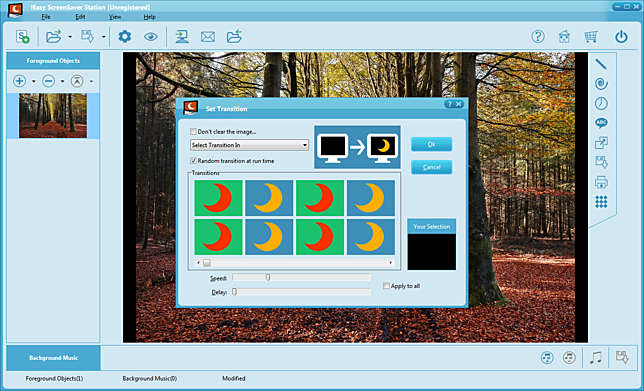This screenshot has width=644, height=391.
Task: Click Ok in the Set Transition dialog
Action: pyautogui.click(x=431, y=144)
